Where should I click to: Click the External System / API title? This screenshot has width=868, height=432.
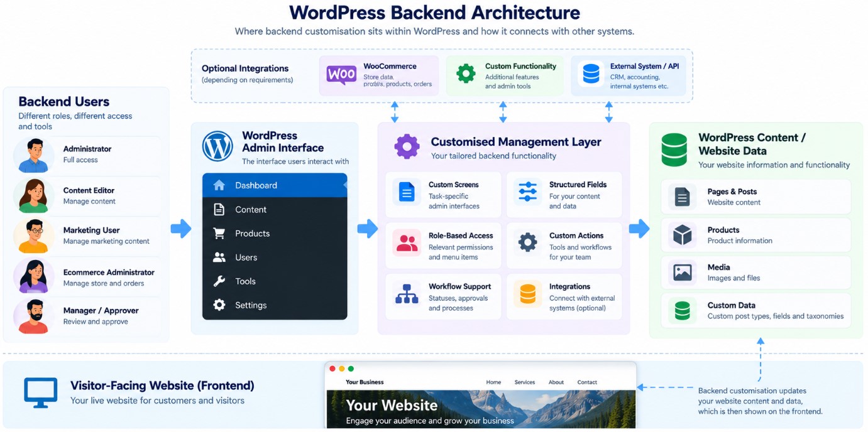(x=644, y=66)
